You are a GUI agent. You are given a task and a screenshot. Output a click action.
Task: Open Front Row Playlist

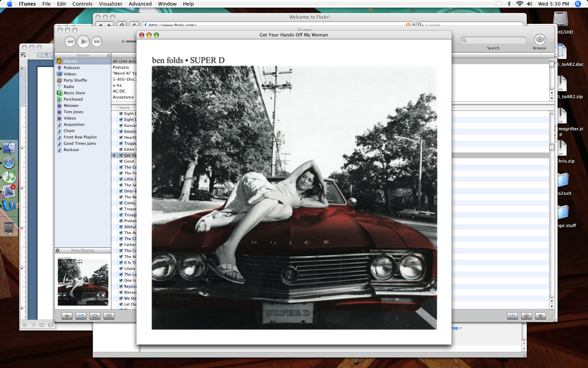point(83,137)
